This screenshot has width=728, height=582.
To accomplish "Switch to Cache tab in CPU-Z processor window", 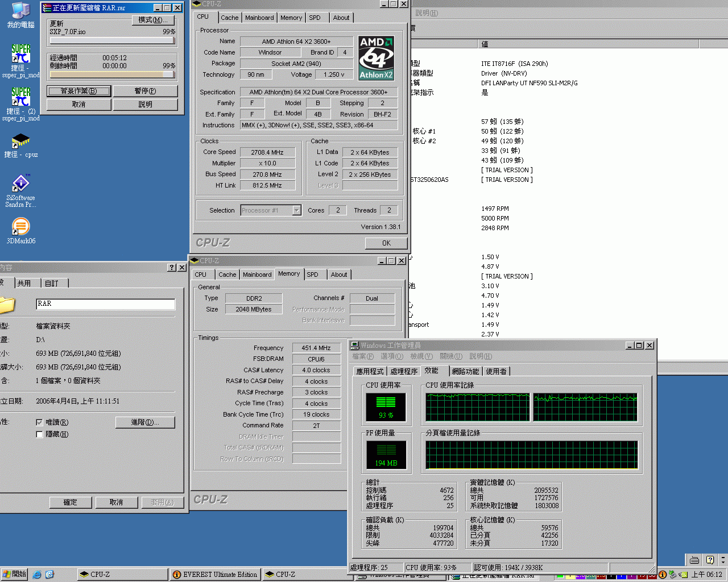I will click(x=230, y=18).
